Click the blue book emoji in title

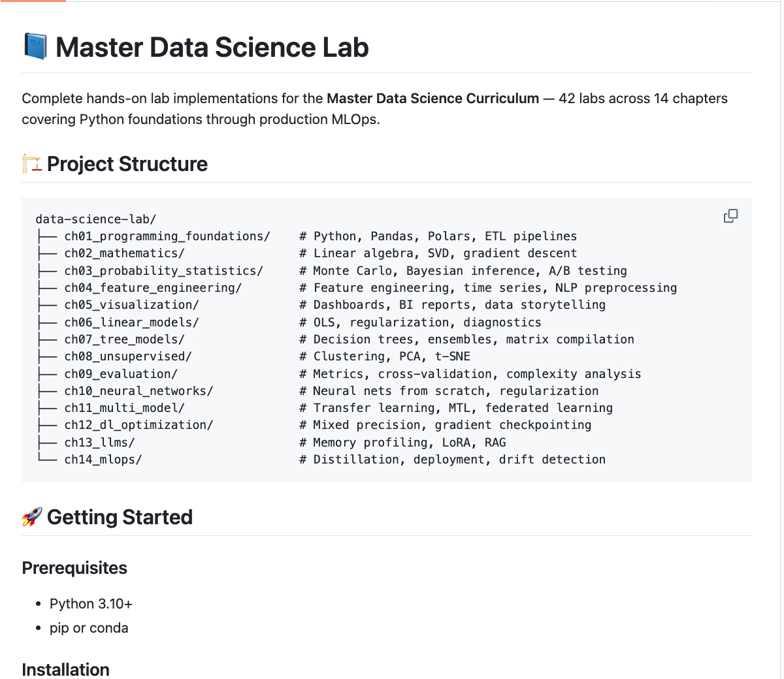click(35, 47)
